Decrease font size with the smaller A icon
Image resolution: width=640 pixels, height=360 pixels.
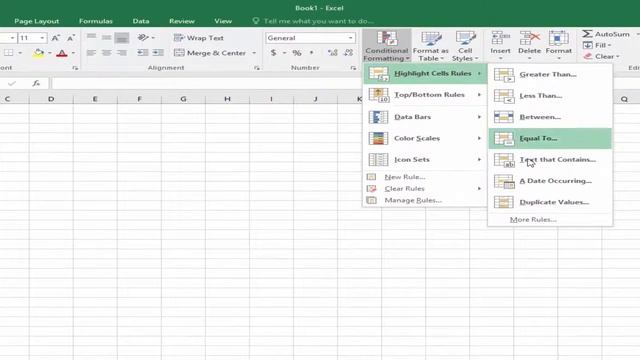[x=71, y=38]
